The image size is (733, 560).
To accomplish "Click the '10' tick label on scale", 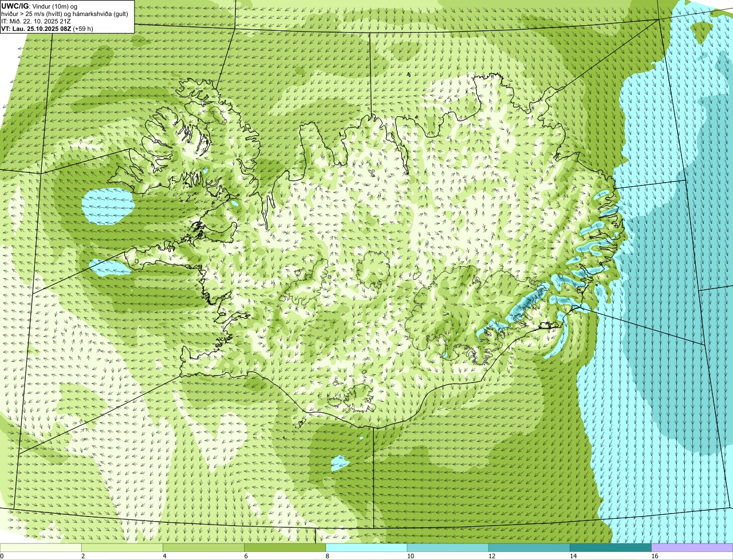I will click(410, 556).
